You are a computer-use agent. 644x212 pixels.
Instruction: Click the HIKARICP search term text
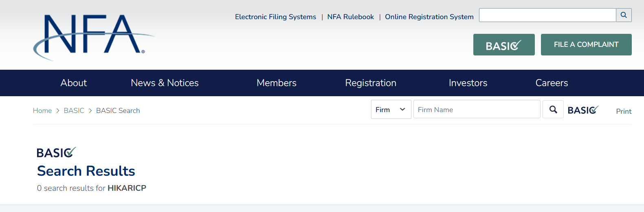(127, 188)
